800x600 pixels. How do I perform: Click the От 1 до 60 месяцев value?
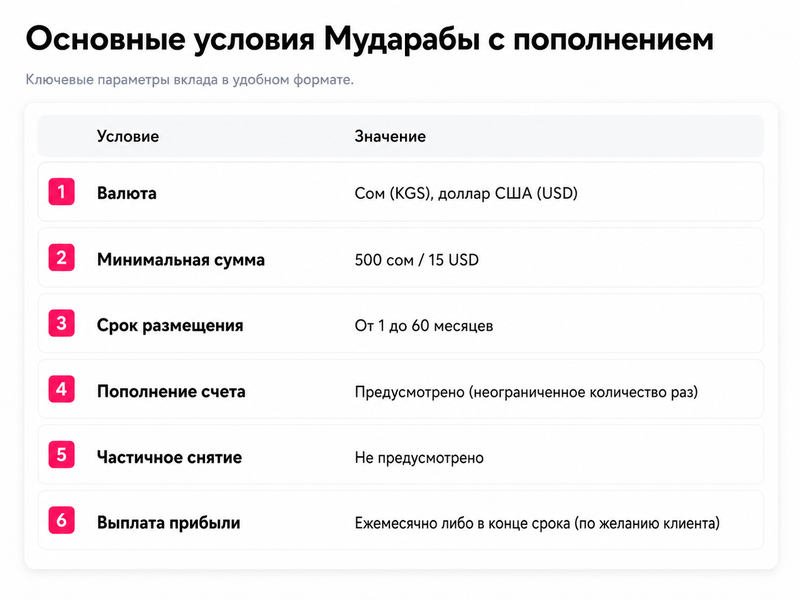coord(423,326)
